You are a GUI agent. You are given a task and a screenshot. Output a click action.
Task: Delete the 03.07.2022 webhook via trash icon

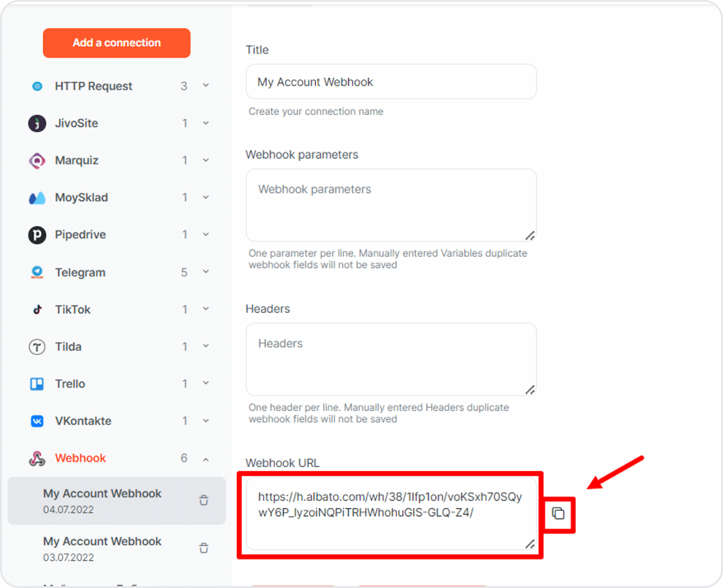pos(204,548)
